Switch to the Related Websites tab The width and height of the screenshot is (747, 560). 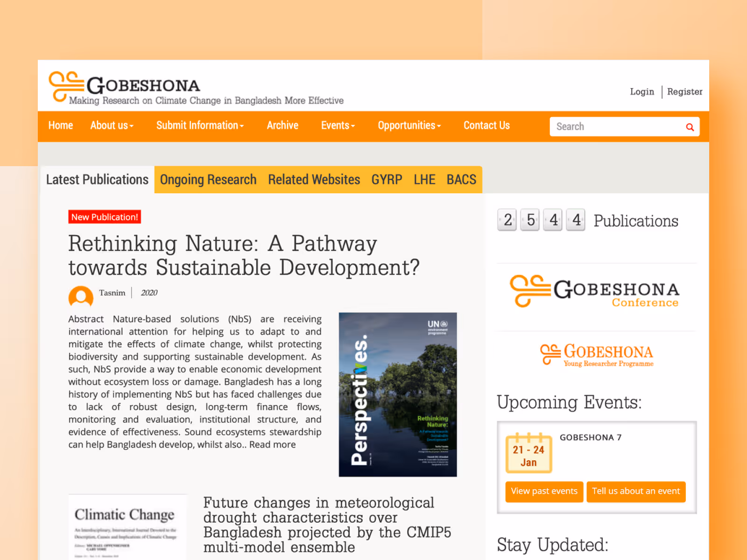(x=314, y=180)
